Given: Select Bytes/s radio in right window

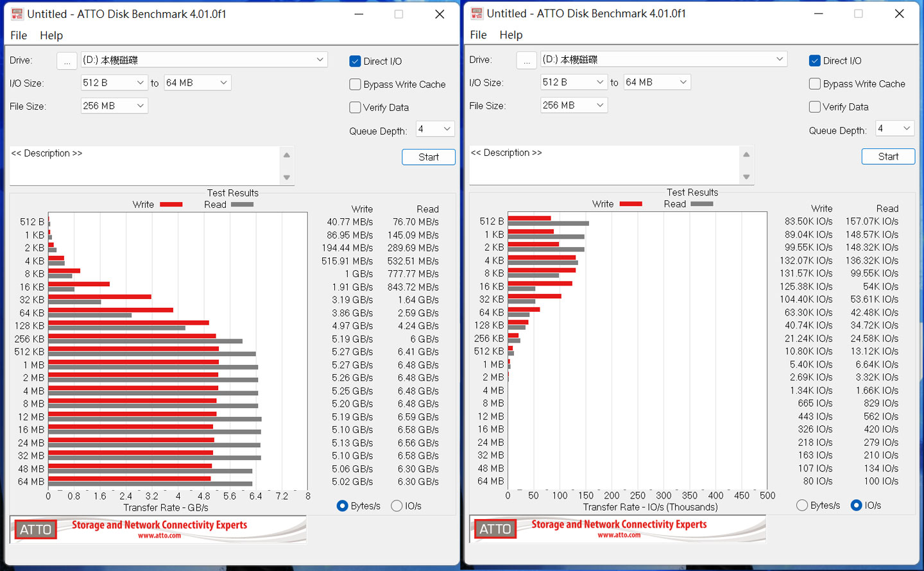Looking at the screenshot, I should 802,506.
